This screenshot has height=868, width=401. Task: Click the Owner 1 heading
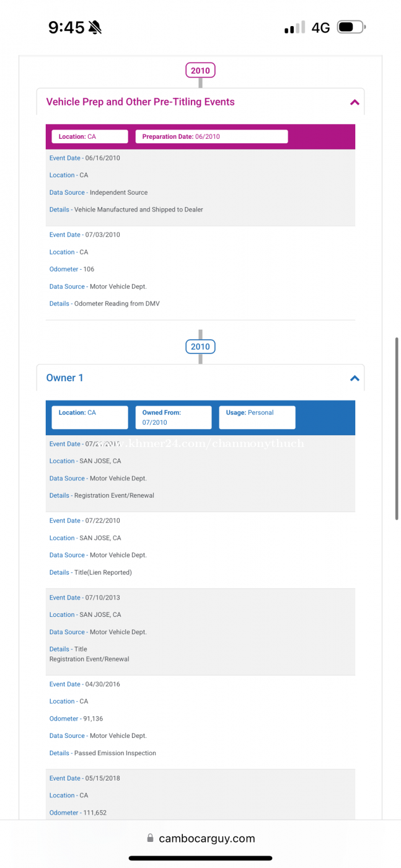click(65, 378)
